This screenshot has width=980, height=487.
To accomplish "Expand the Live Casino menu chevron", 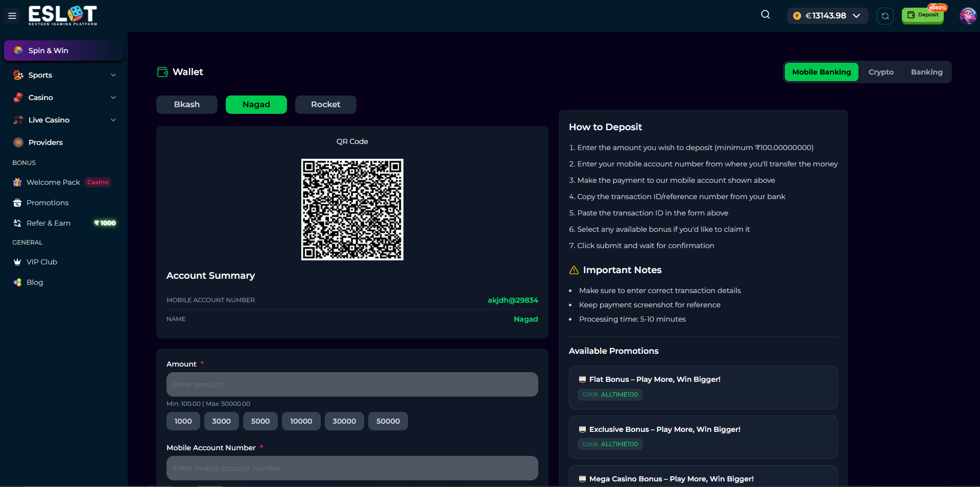I will 113,120.
